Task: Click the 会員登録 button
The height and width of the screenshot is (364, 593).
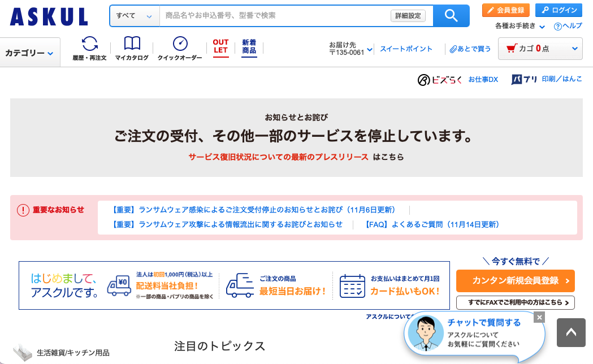Action: pyautogui.click(x=505, y=10)
